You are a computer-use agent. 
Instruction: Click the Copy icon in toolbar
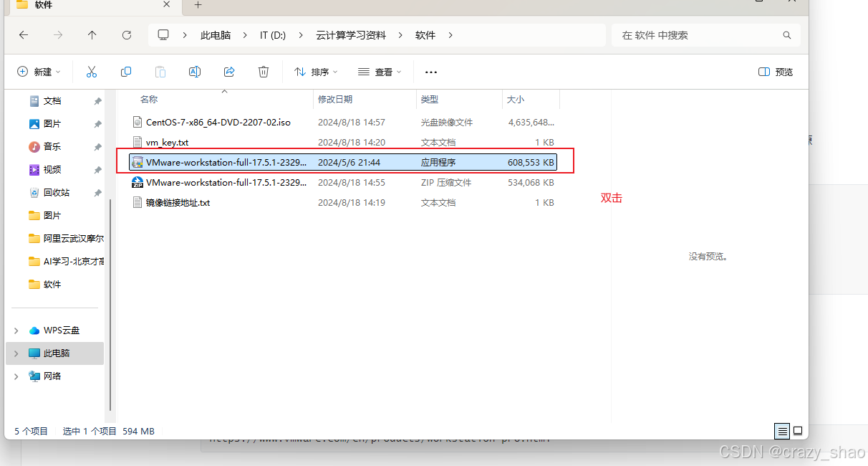pos(126,72)
